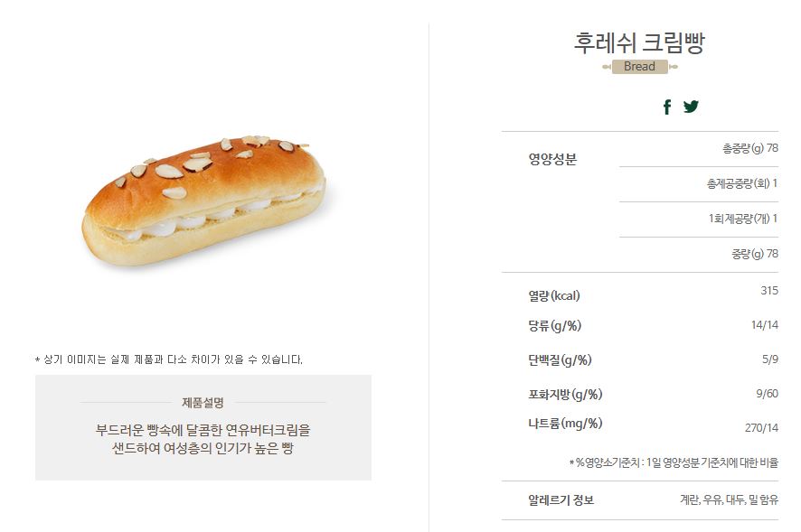Click the 영양성분 section heading
The width and height of the screenshot is (801, 532).
coord(552,159)
